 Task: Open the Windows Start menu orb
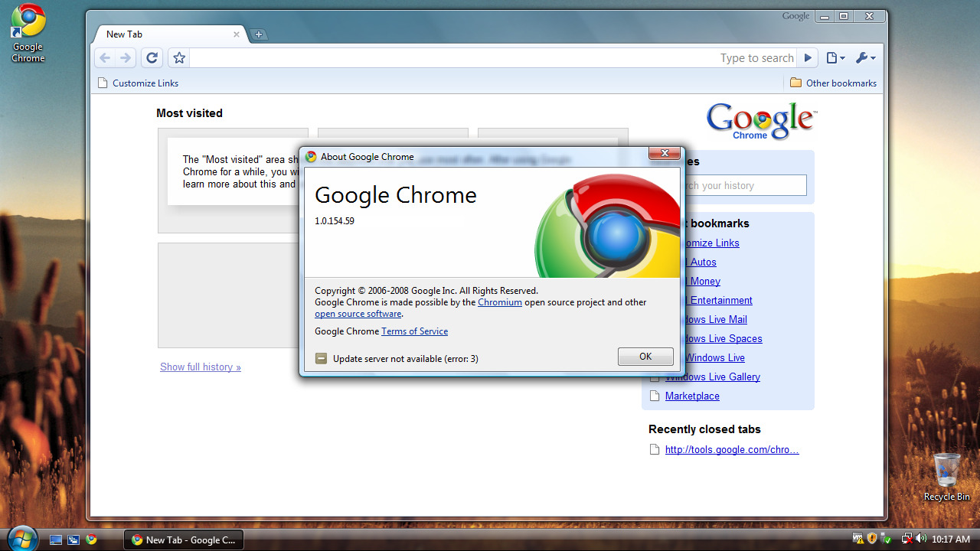(22, 538)
